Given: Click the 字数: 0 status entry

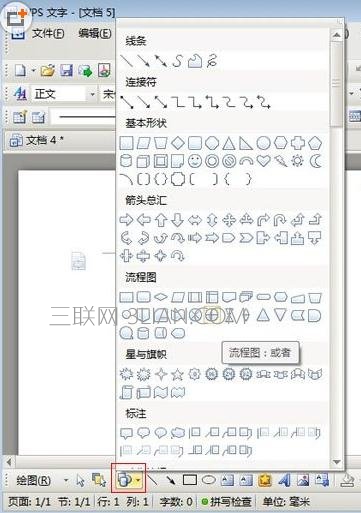Looking at the screenshot, I should click(176, 501).
